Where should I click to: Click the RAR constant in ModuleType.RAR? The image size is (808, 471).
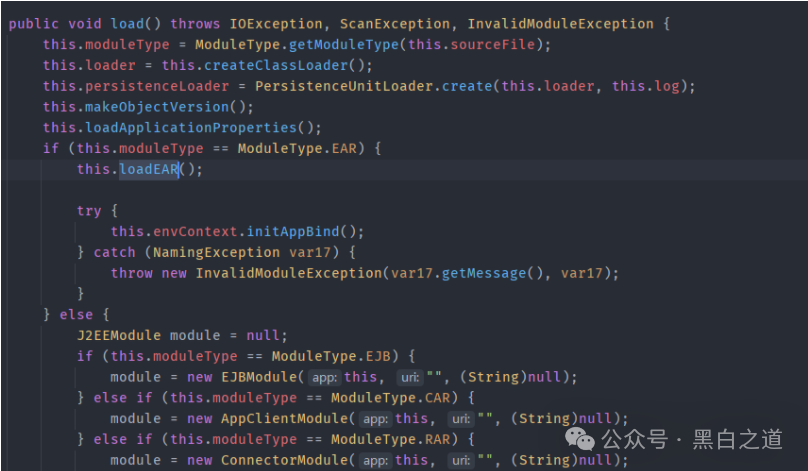click(x=437, y=439)
